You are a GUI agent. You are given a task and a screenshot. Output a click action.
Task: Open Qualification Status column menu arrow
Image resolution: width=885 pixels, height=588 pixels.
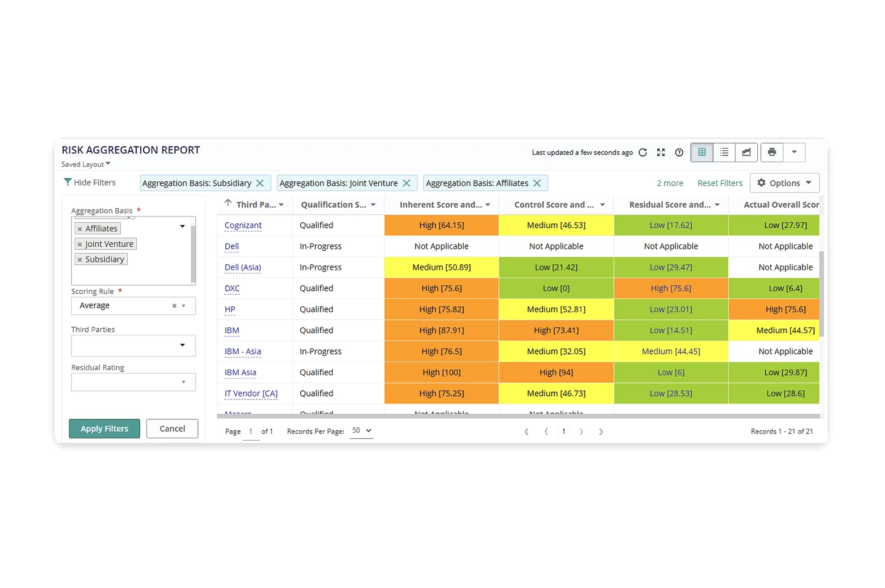(373, 205)
